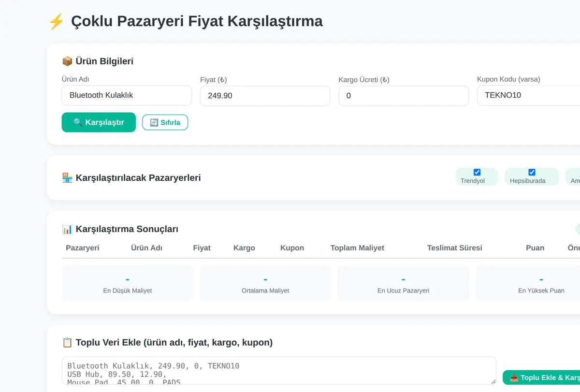Image resolution: width=580 pixels, height=392 pixels.
Task: Click the Hepsiburada label text
Action: pyautogui.click(x=528, y=181)
